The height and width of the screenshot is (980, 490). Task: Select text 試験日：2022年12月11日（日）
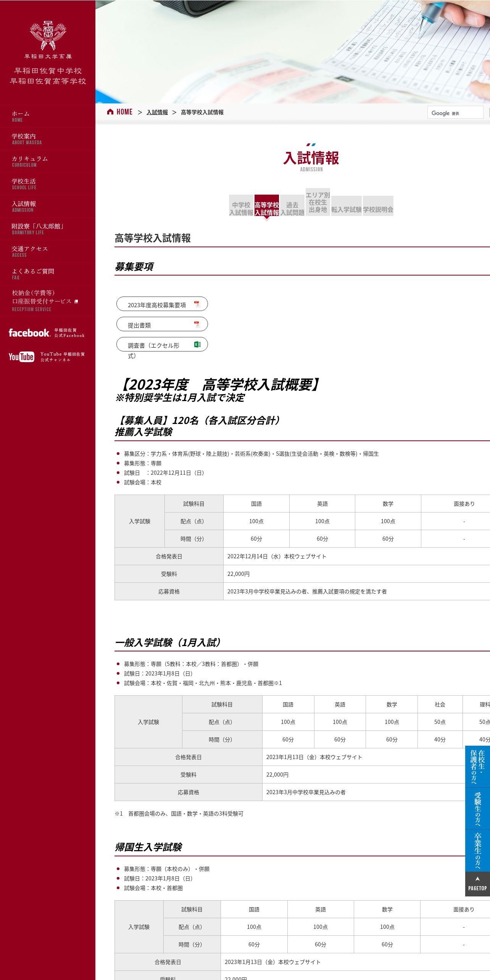click(x=164, y=473)
